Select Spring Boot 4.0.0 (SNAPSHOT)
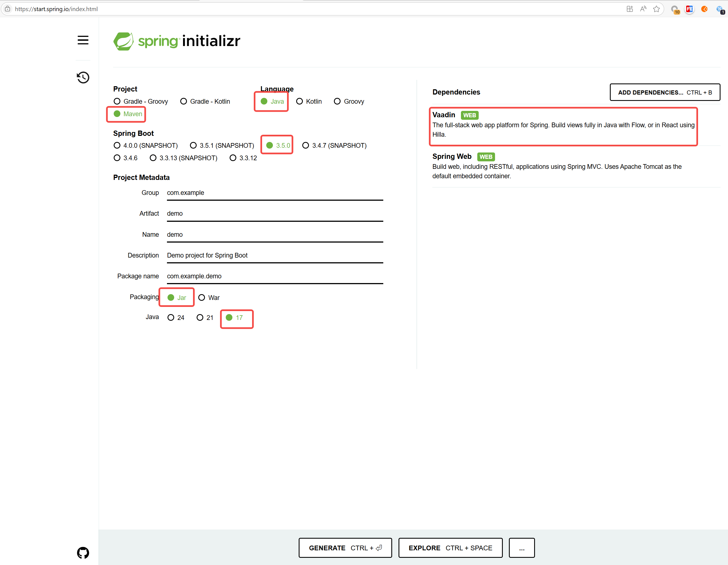Image resolution: width=728 pixels, height=565 pixels. tap(146, 146)
